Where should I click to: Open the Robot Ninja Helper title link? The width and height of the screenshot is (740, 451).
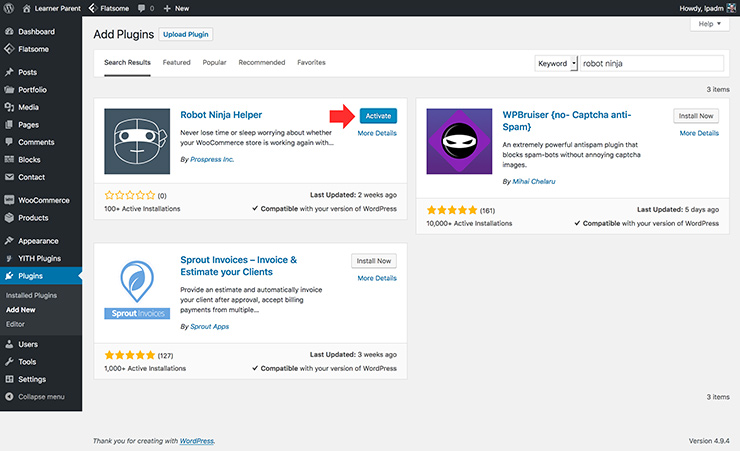click(x=221, y=115)
